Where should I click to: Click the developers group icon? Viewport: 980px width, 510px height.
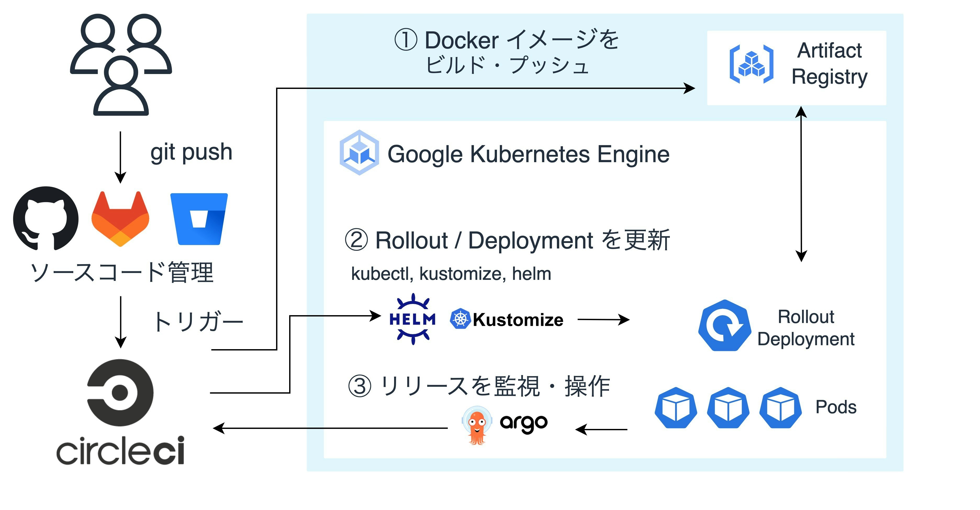pos(121,65)
